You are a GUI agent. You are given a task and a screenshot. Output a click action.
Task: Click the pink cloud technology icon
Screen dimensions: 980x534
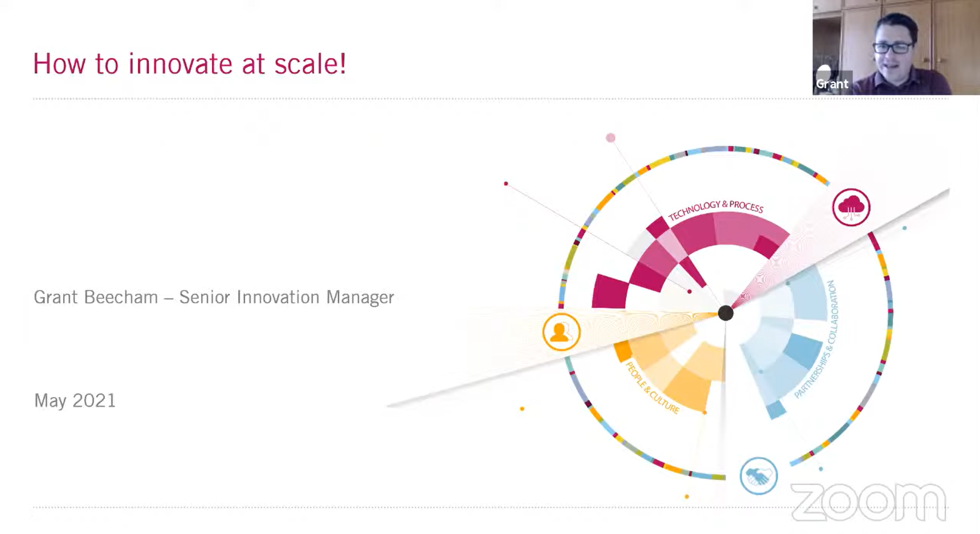[x=851, y=207]
